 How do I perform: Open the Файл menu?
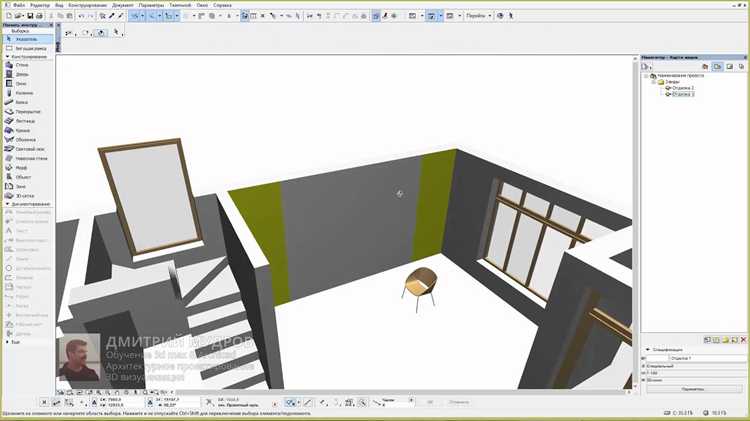(x=19, y=5)
